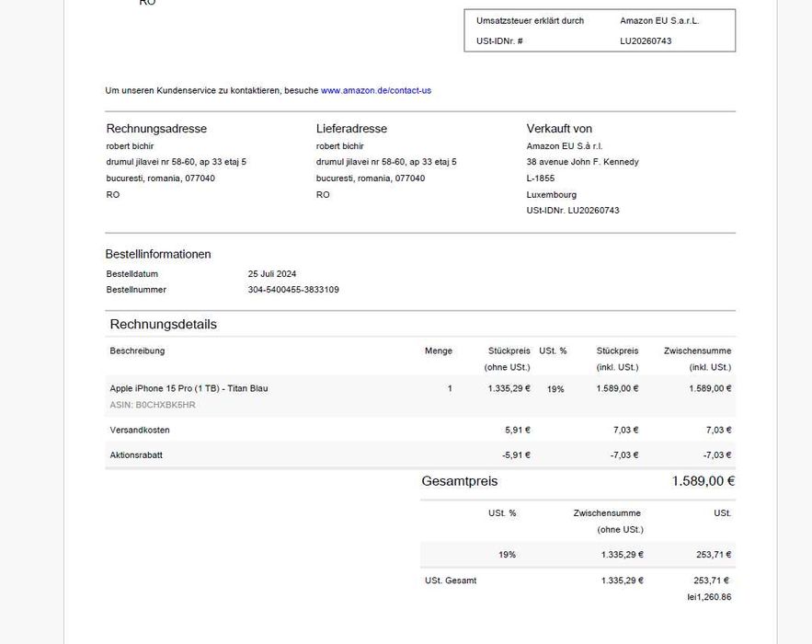Click the Aktionsrabatt row label
This screenshot has height=644, width=812.
[136, 455]
